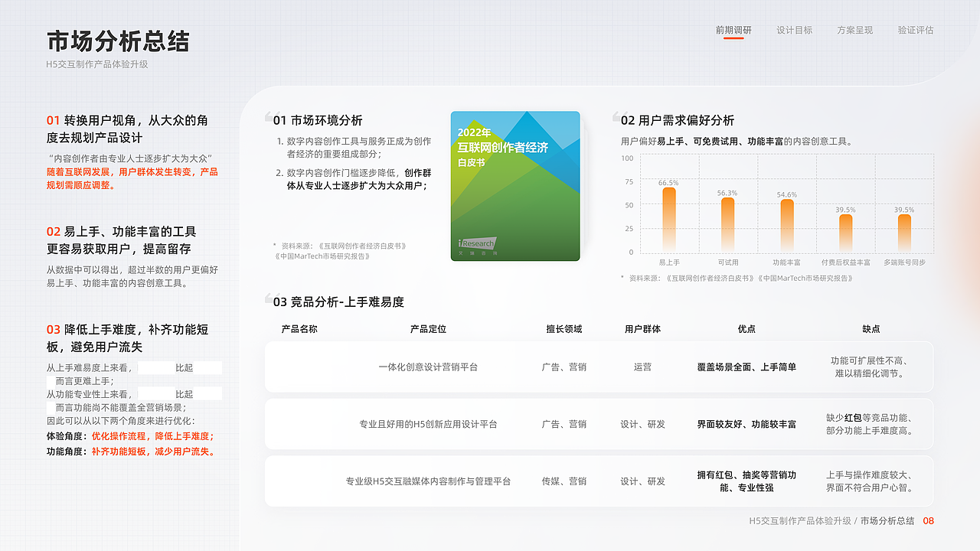This screenshot has height=551, width=980.
Task: Switch to the 设计目标 tab
Action: click(794, 30)
